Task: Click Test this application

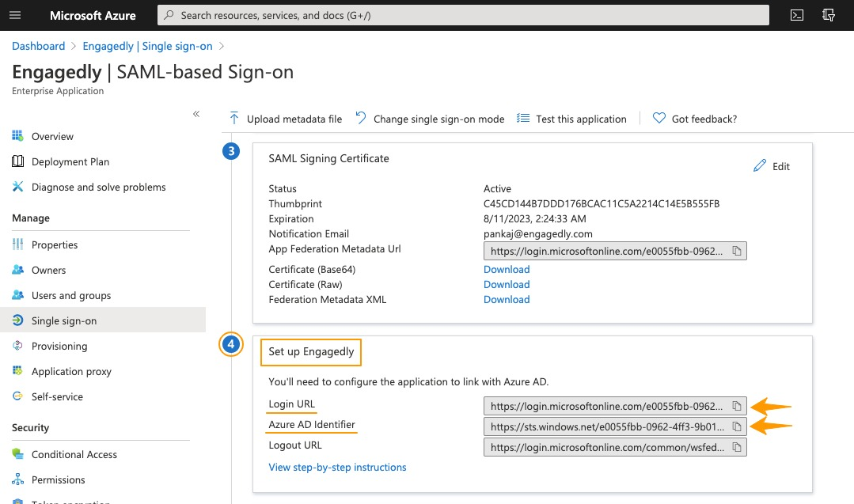Action: [571, 119]
